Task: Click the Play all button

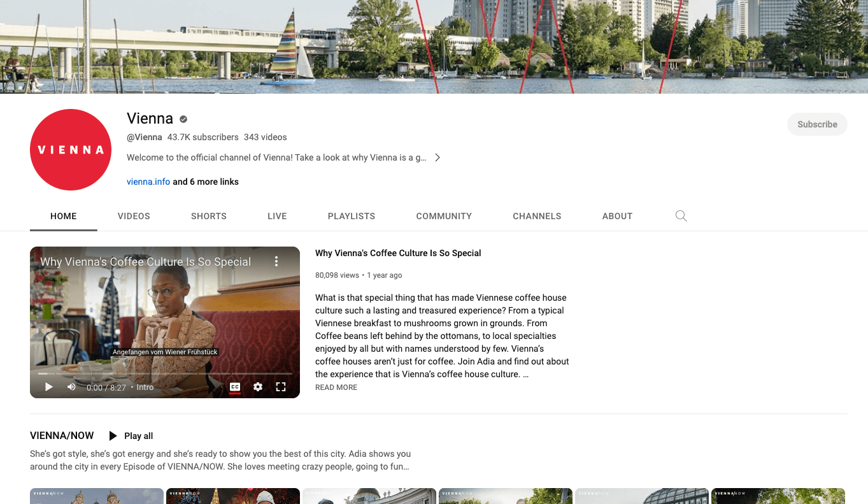Action: pyautogui.click(x=131, y=436)
